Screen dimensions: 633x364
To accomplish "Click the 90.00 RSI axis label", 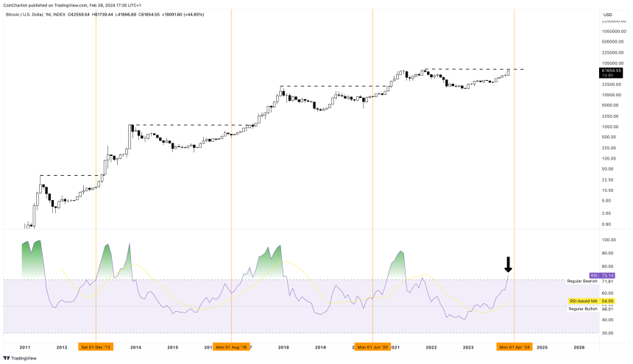I will (609, 253).
